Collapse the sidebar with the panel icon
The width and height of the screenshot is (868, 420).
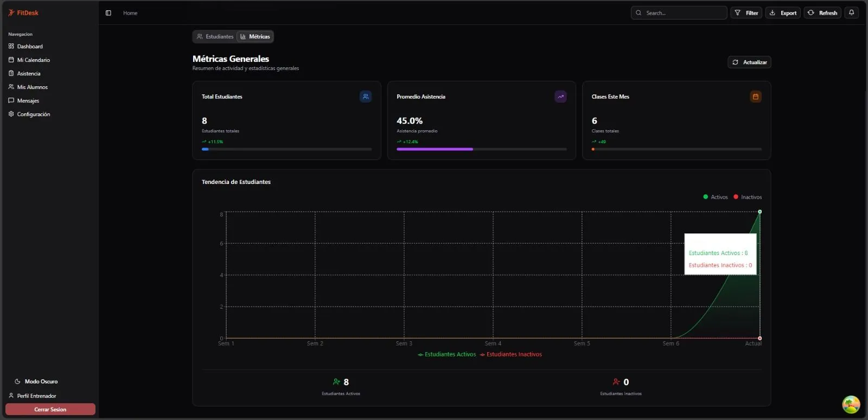pos(108,13)
